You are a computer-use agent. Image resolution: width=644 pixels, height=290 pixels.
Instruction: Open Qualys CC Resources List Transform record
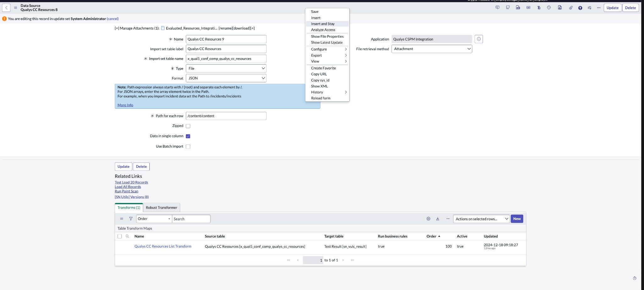163,246
